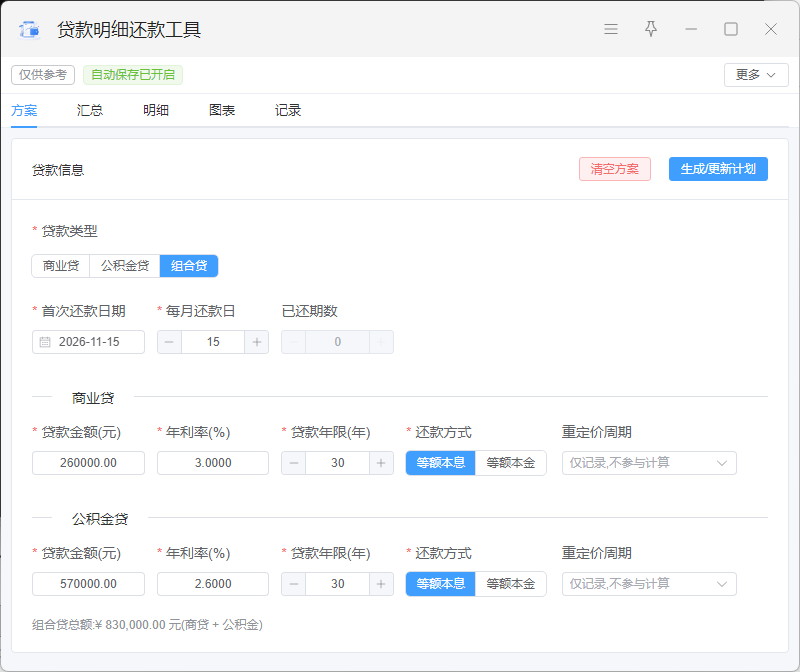
Task: Edit 商业贷 loan years value field
Action: point(337,463)
